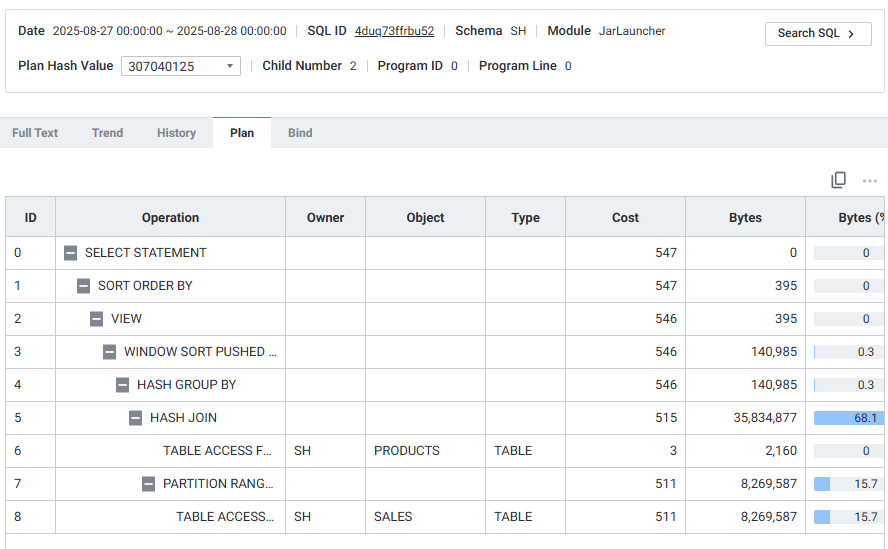The image size is (888, 549).
Task: Open the History tab
Action: coord(176,133)
